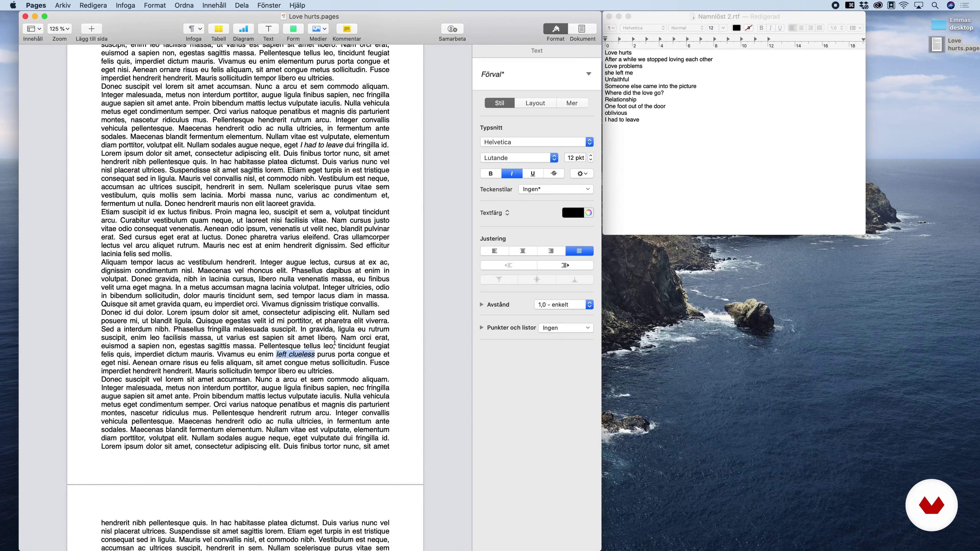Open the Arkiv menu
Viewport: 980px width, 551px height.
[62, 5]
